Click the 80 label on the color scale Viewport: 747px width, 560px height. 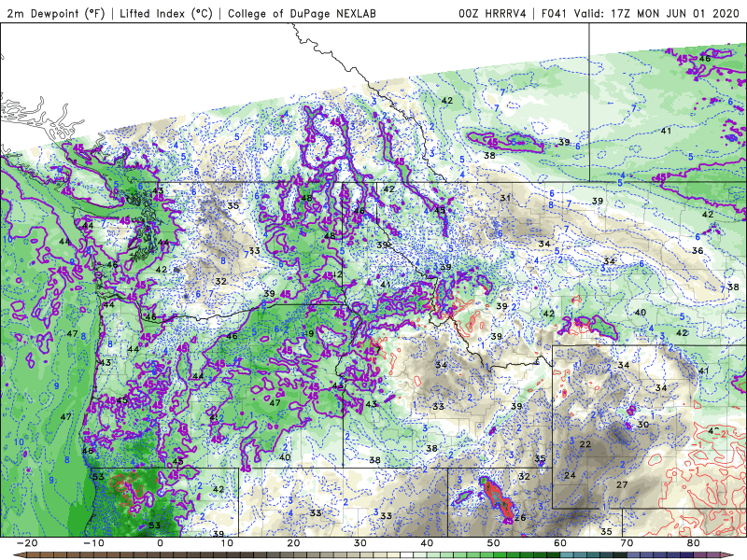[x=694, y=543]
